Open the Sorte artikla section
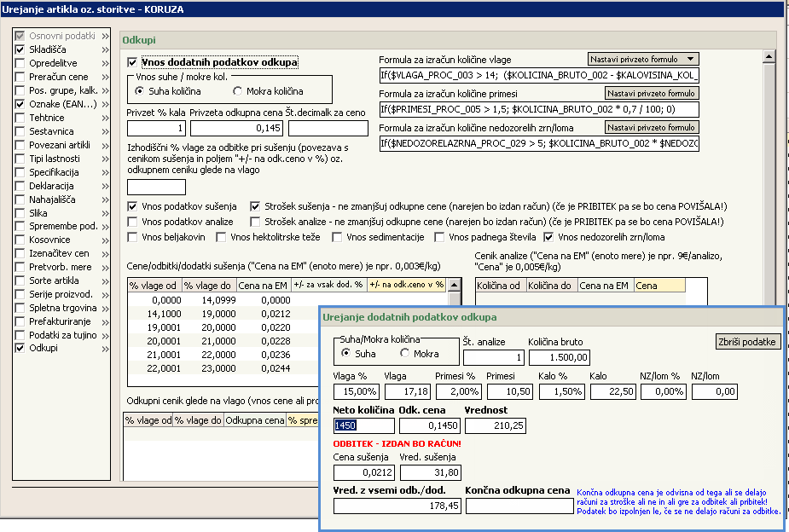Screen dimensions: 789x532 [x=54, y=280]
